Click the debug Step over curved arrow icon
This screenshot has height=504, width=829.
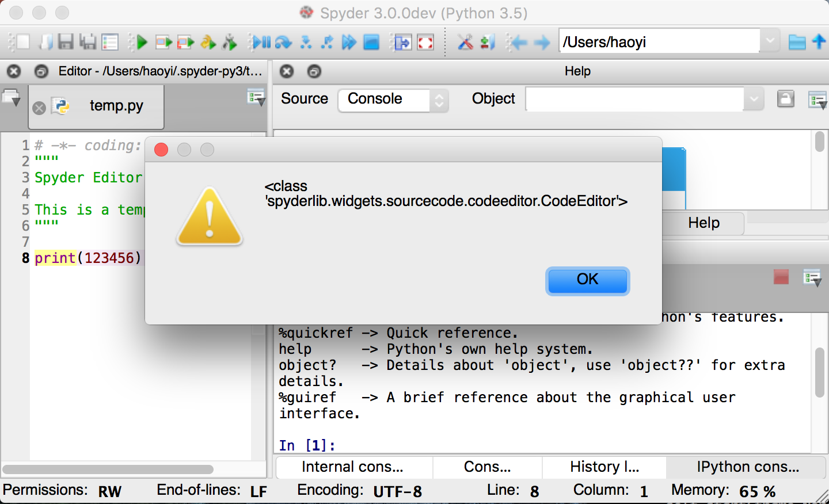click(x=283, y=42)
